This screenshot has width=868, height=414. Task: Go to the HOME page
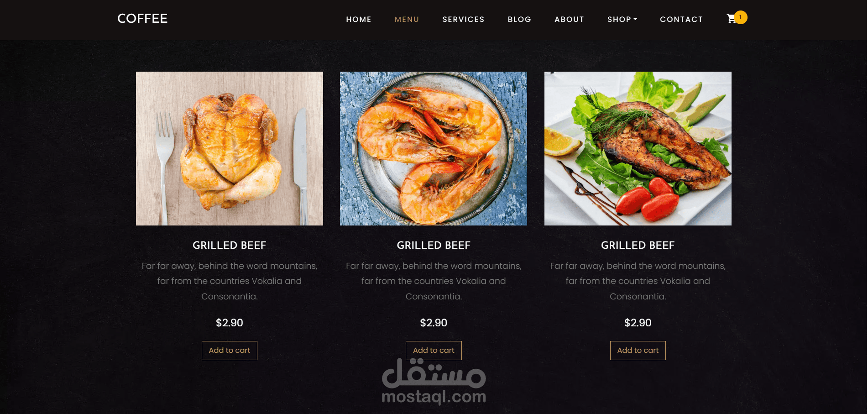359,19
